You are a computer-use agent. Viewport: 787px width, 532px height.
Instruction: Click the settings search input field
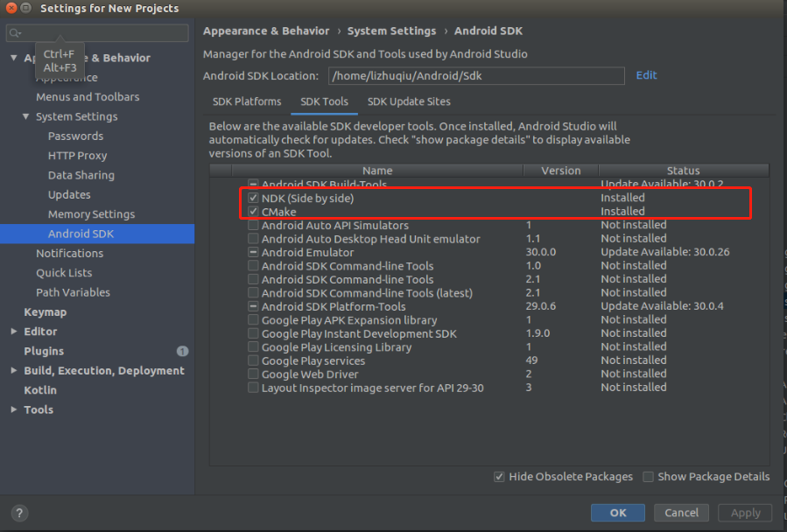[97, 33]
